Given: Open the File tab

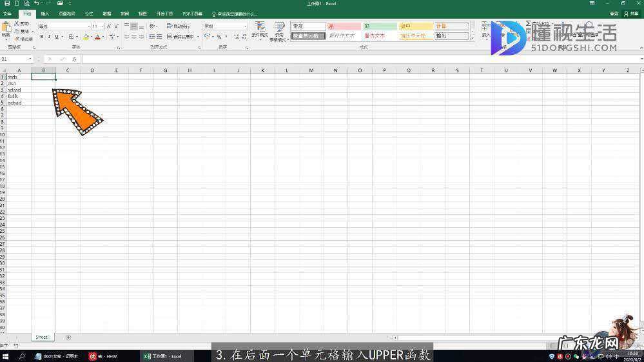Looking at the screenshot, I should [7, 14].
